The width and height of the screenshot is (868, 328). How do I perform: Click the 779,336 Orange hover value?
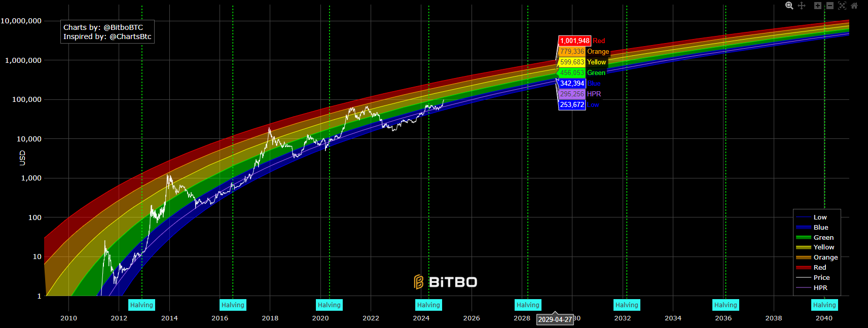click(572, 52)
